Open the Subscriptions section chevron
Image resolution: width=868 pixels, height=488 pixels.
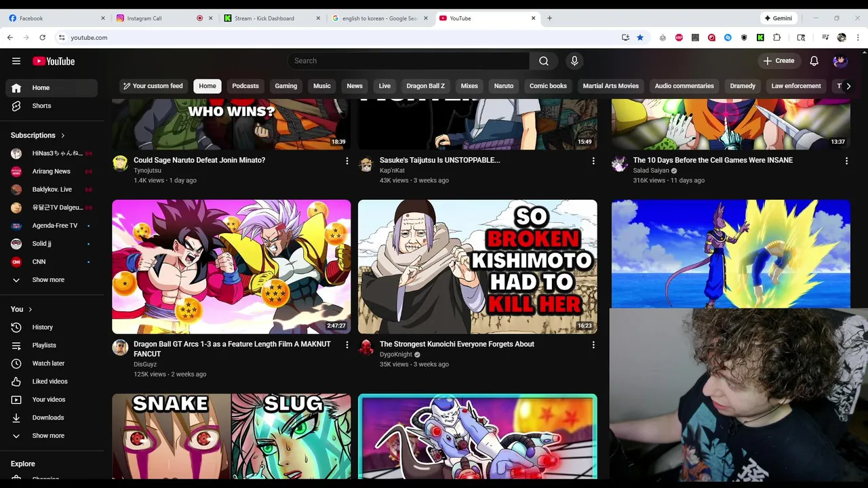(63, 136)
